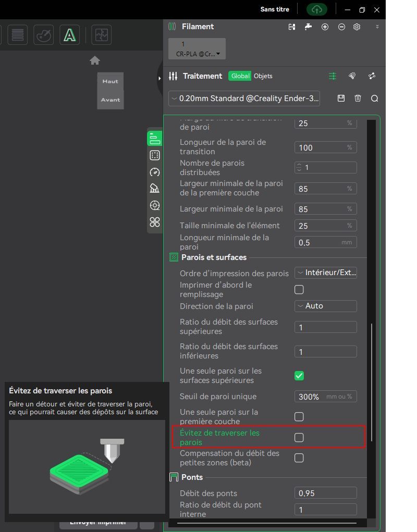Open the dashed-square strength side tab
Image resolution: width=417 pixels, height=532 pixels.
(x=155, y=155)
